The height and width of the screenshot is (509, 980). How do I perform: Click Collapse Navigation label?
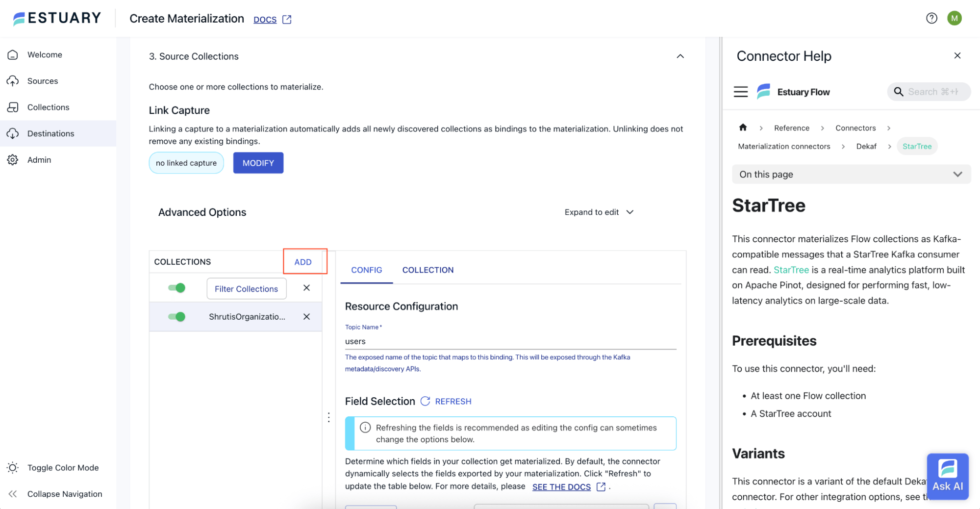tap(65, 494)
